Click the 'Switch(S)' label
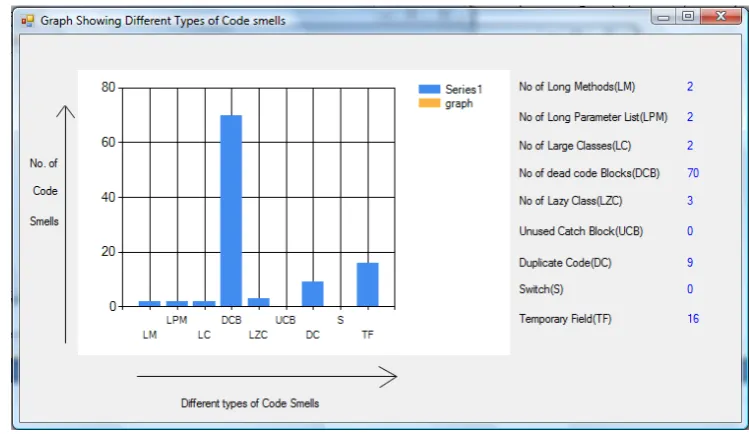The height and width of the screenshot is (434, 749). 541,289
